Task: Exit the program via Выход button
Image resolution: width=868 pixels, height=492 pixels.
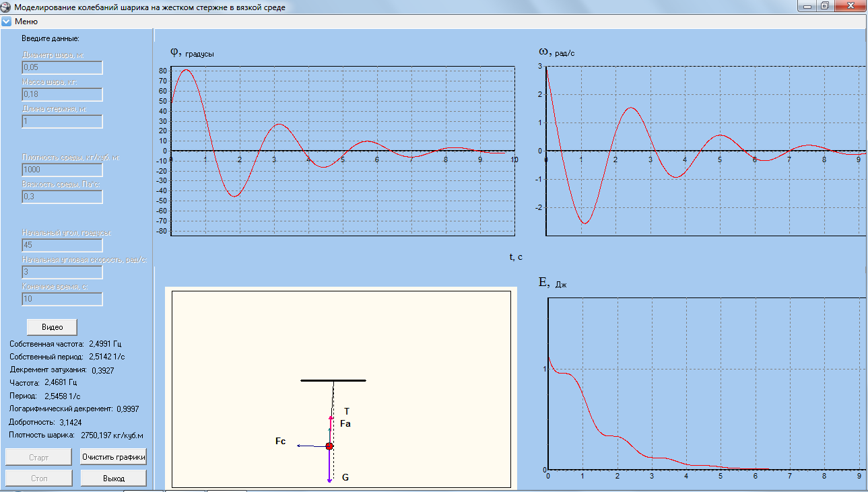Action: 113,479
